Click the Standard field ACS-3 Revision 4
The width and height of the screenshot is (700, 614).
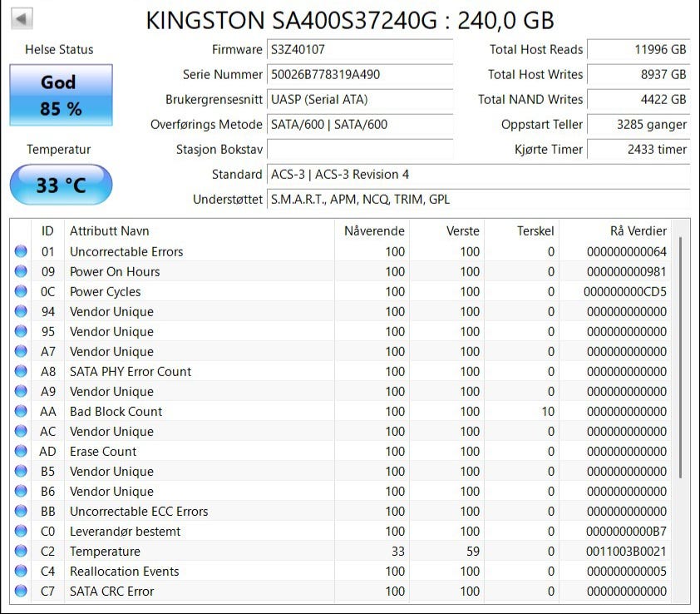(x=479, y=174)
